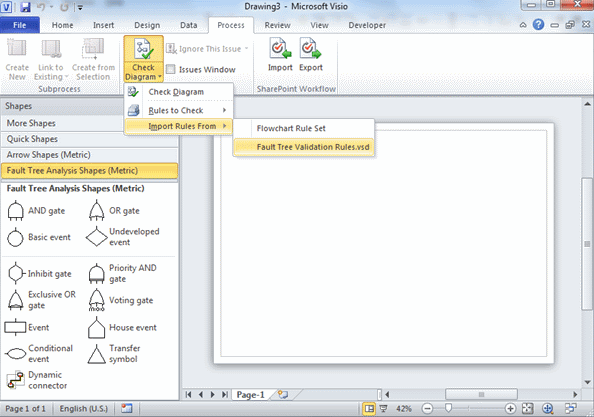Click the Undo arrow icon
This screenshot has height=417, width=594.
[x=41, y=6]
